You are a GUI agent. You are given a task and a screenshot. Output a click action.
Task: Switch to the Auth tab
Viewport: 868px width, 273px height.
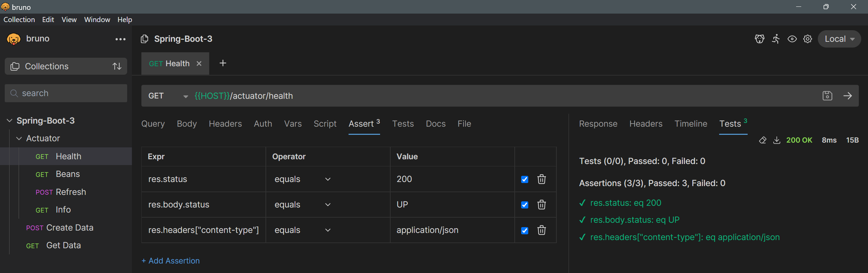(263, 124)
